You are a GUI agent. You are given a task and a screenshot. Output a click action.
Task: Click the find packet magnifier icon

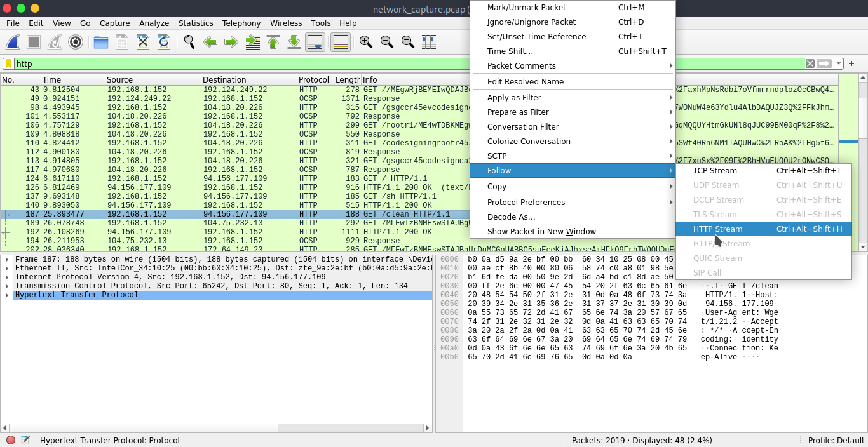(189, 42)
